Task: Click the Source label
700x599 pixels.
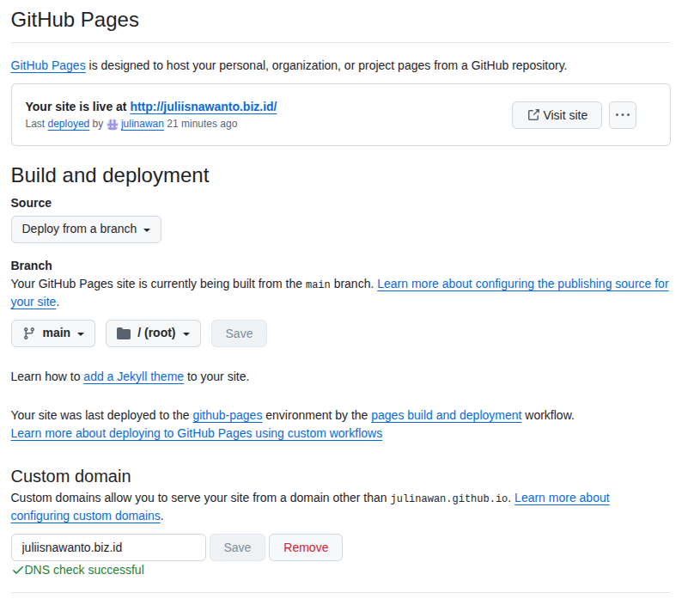Action: point(31,203)
